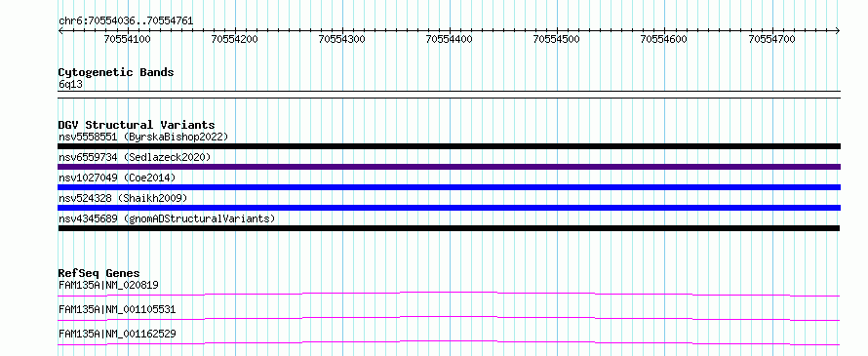Click the magenta gene line for NM_020819
This screenshot has width=868, height=356.
pos(449,294)
